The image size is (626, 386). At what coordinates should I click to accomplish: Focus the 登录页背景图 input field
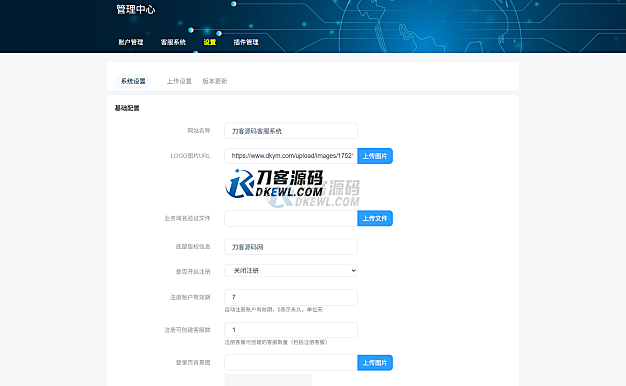[x=291, y=362]
